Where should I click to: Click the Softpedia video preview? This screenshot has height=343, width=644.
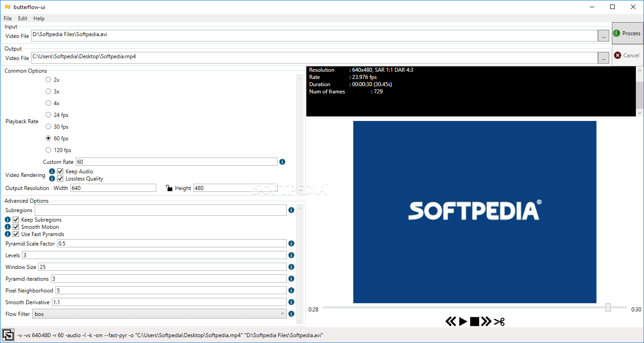tap(475, 212)
